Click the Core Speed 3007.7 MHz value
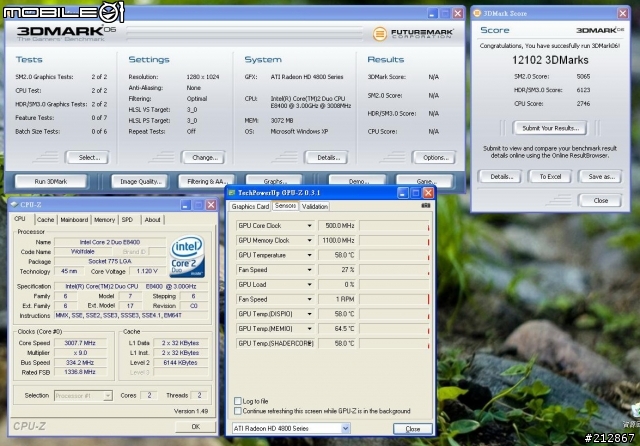 [x=80, y=343]
